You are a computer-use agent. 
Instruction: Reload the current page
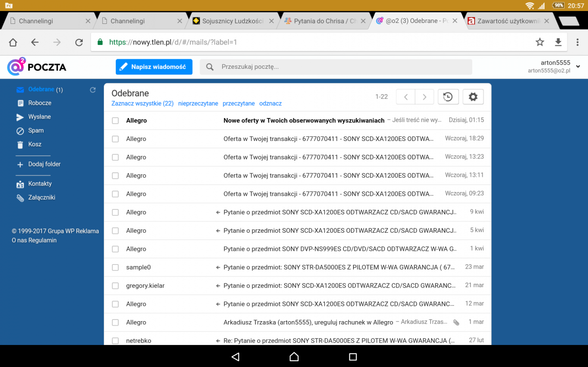[79, 42]
